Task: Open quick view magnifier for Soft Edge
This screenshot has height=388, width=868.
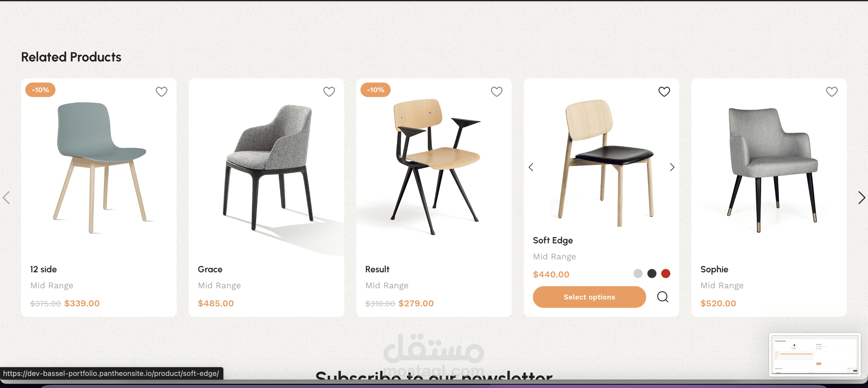Action: pos(662,297)
